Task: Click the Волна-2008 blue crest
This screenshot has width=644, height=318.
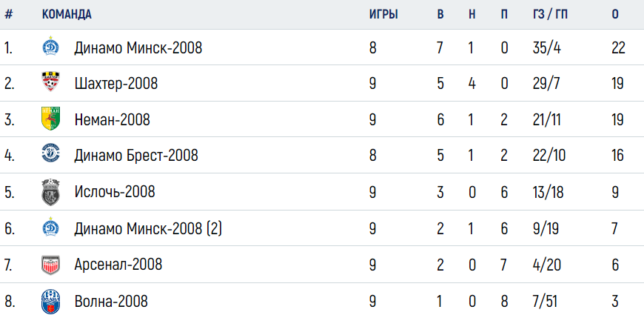Action: 50,302
